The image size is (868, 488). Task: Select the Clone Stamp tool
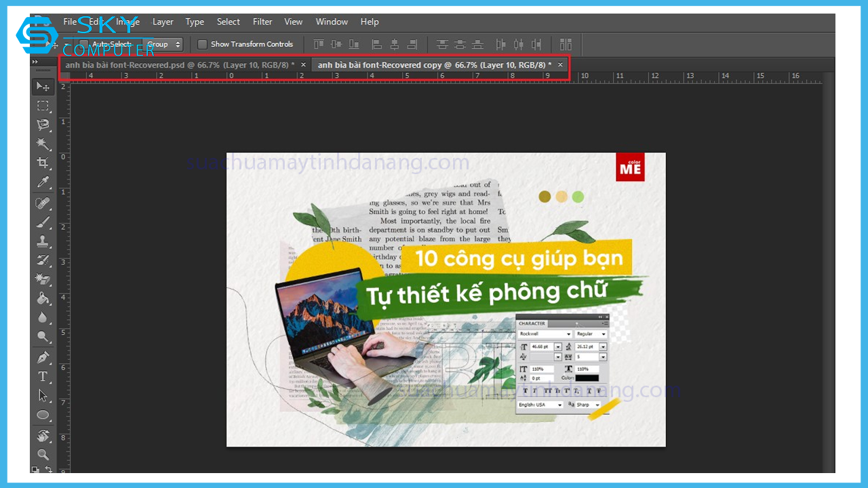[43, 241]
